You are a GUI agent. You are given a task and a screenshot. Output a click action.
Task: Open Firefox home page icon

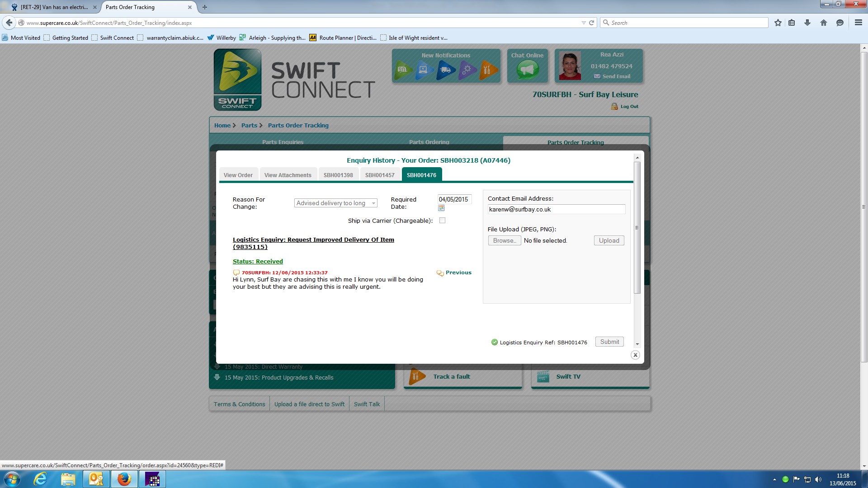coord(823,23)
